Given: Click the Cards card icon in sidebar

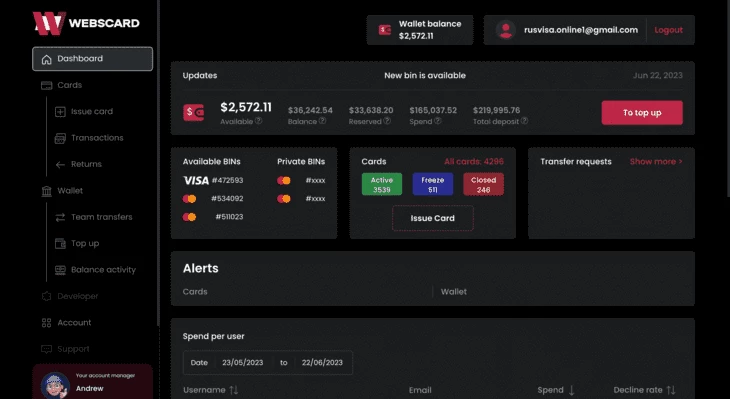Looking at the screenshot, I should pos(47,85).
